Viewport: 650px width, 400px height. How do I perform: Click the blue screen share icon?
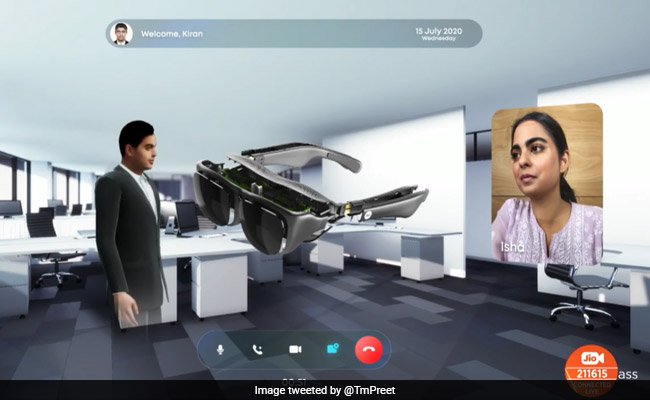coord(333,348)
